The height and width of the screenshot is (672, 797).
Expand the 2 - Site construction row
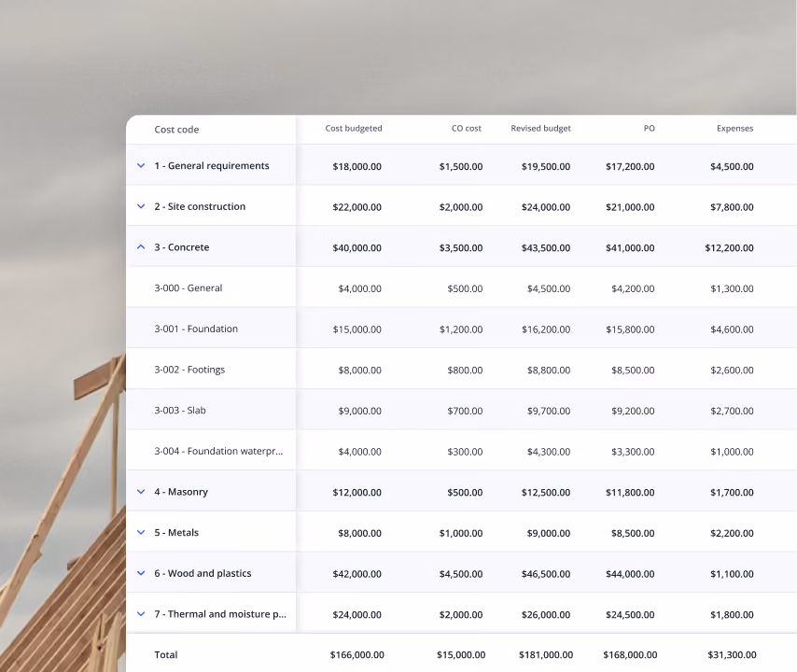(141, 206)
